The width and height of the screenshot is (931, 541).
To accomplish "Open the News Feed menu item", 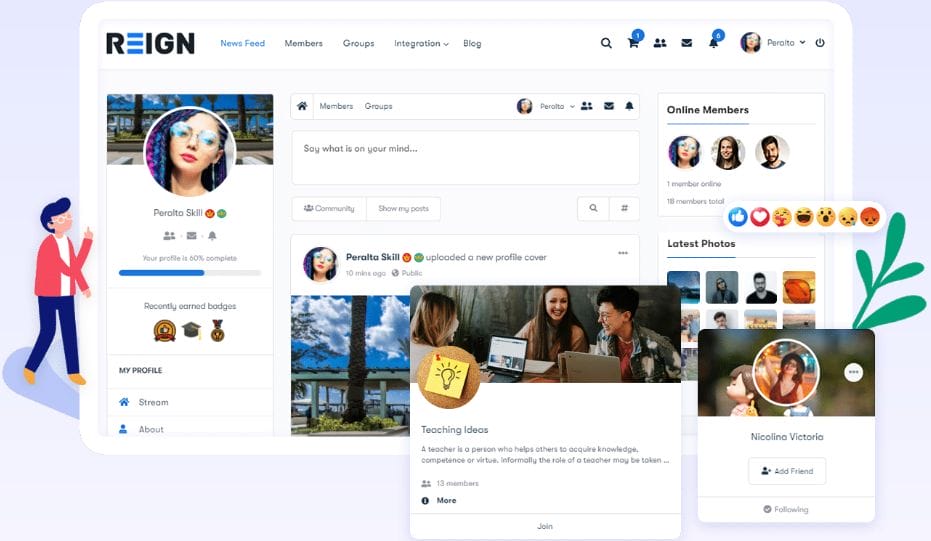I will pyautogui.click(x=242, y=43).
